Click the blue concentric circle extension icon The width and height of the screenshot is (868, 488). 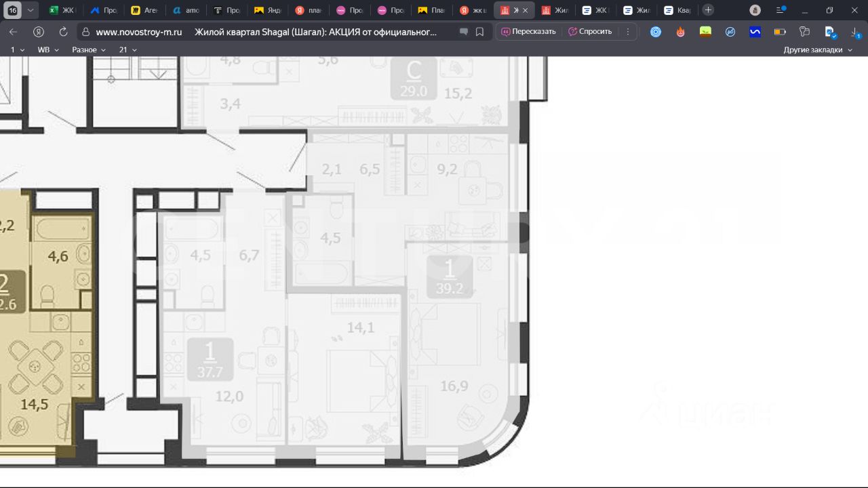tap(656, 32)
